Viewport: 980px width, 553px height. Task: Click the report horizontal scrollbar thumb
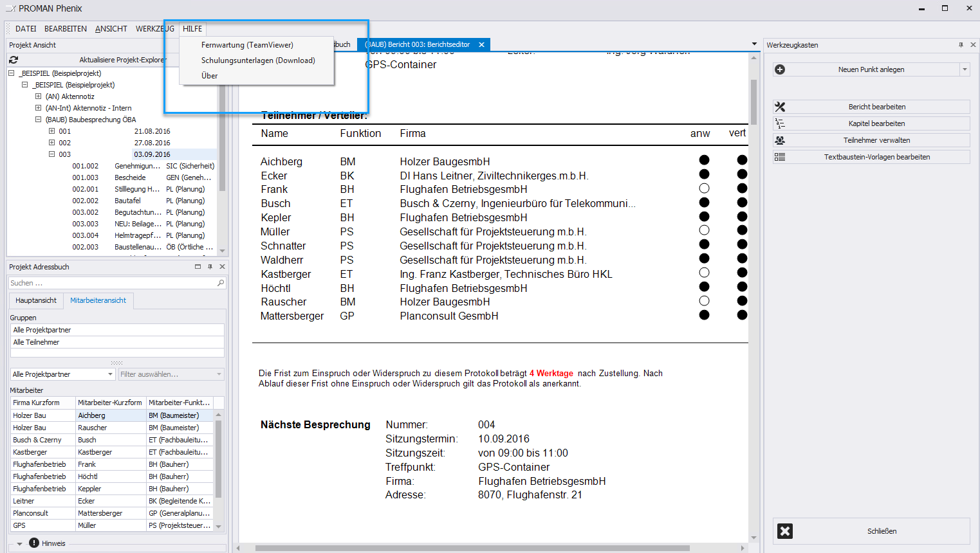pyautogui.click(x=472, y=548)
